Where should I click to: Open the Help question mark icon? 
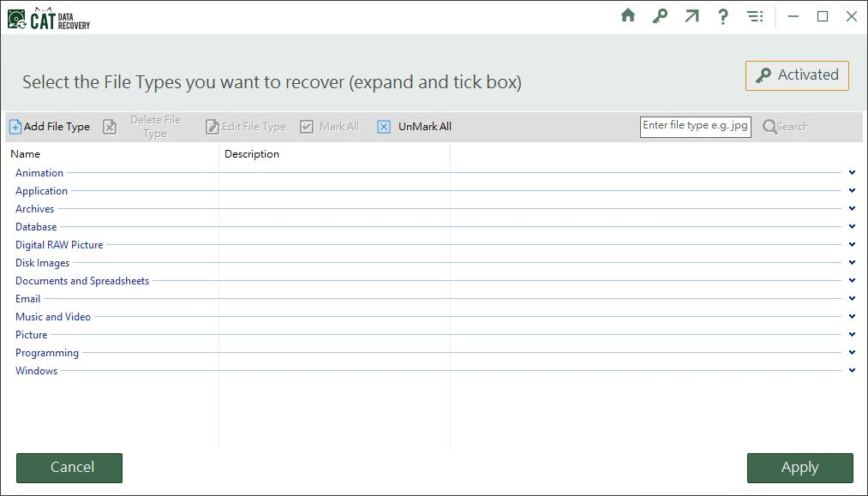click(x=723, y=15)
